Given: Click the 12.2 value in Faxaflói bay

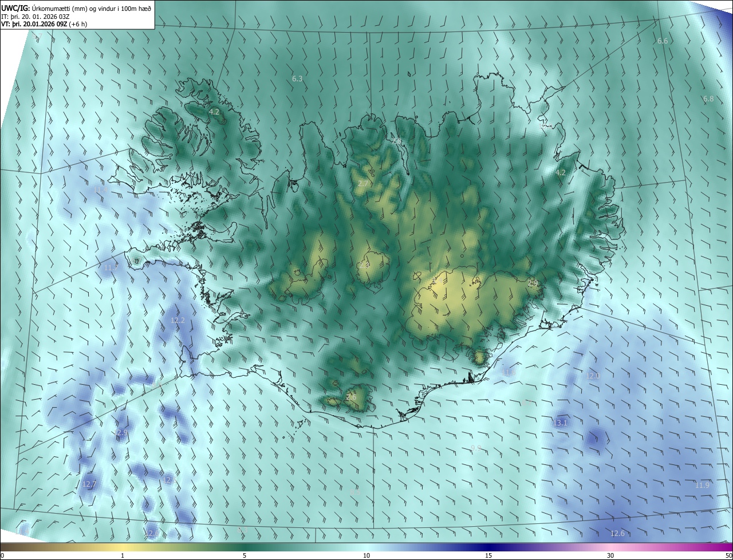Looking at the screenshot, I should 178,320.
